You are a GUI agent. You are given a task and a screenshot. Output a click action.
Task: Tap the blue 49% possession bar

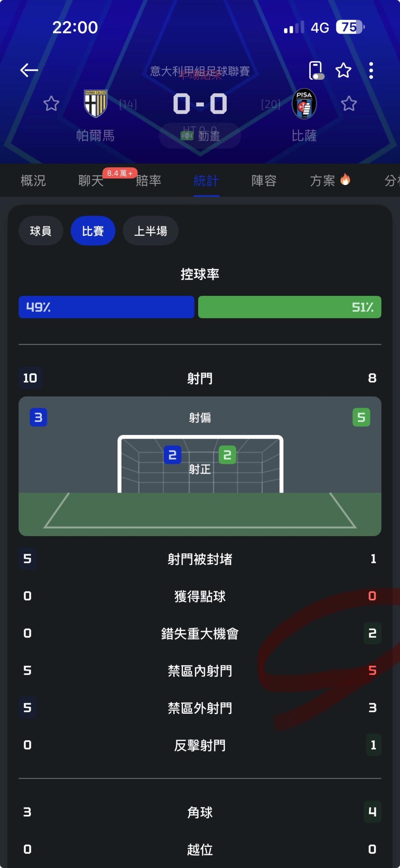click(106, 307)
